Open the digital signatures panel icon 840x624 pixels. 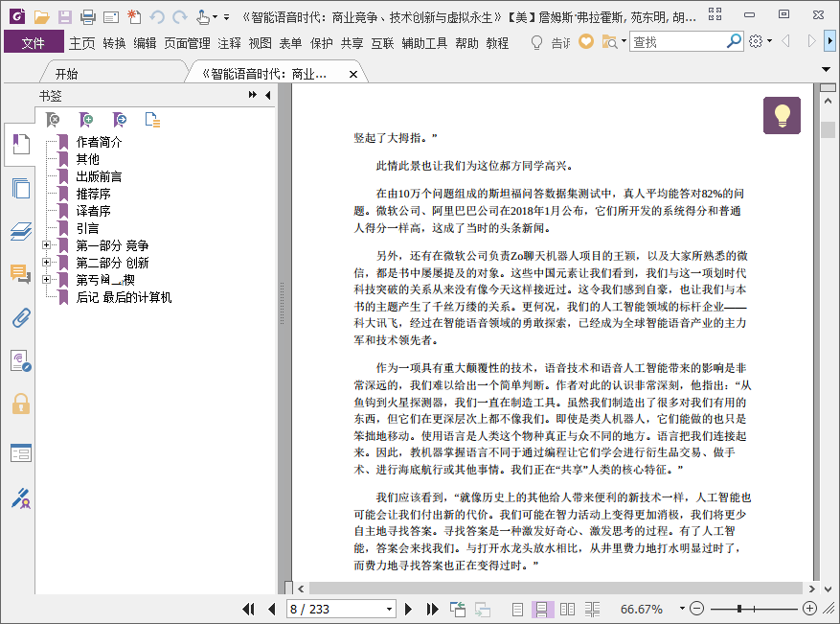21,360
